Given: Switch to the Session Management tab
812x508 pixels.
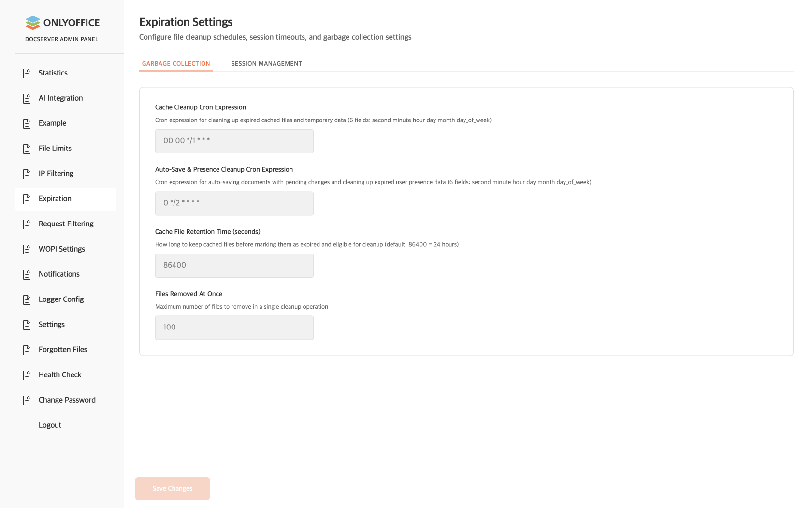Looking at the screenshot, I should [266, 64].
